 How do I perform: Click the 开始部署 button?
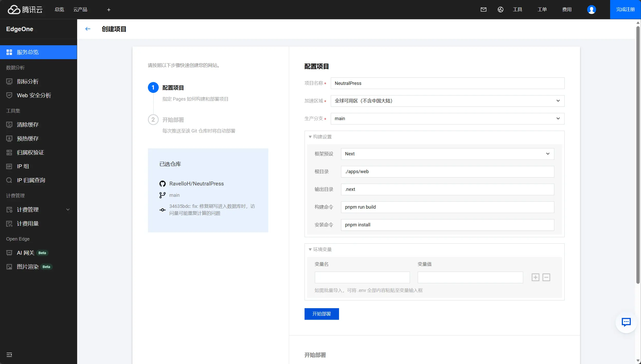tap(322, 314)
